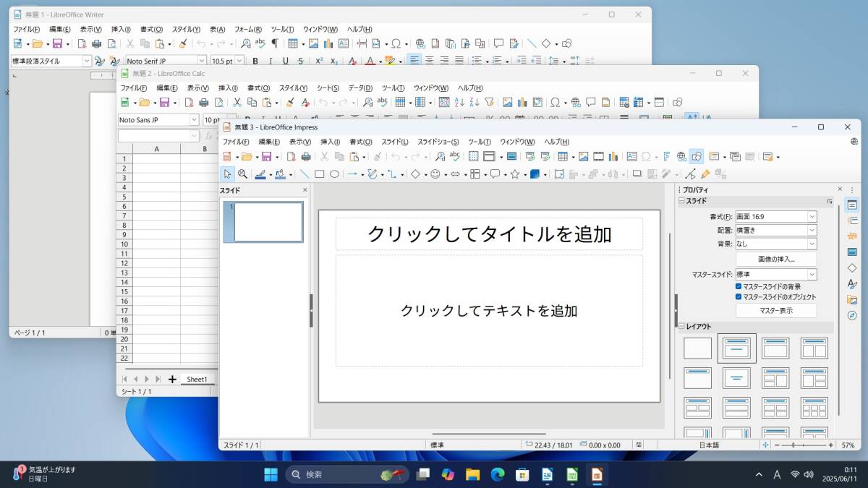Click the zoom and pan tool in Impress
The height and width of the screenshot is (488, 868).
tap(243, 174)
